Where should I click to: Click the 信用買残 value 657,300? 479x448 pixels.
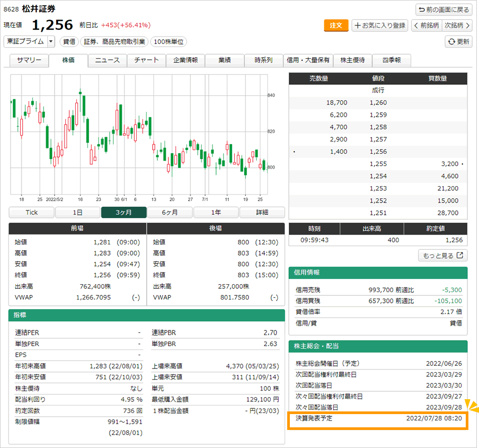pyautogui.click(x=380, y=301)
